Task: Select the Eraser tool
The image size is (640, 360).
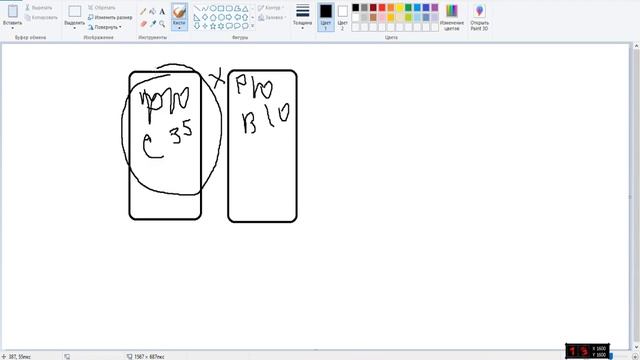Action: click(143, 24)
